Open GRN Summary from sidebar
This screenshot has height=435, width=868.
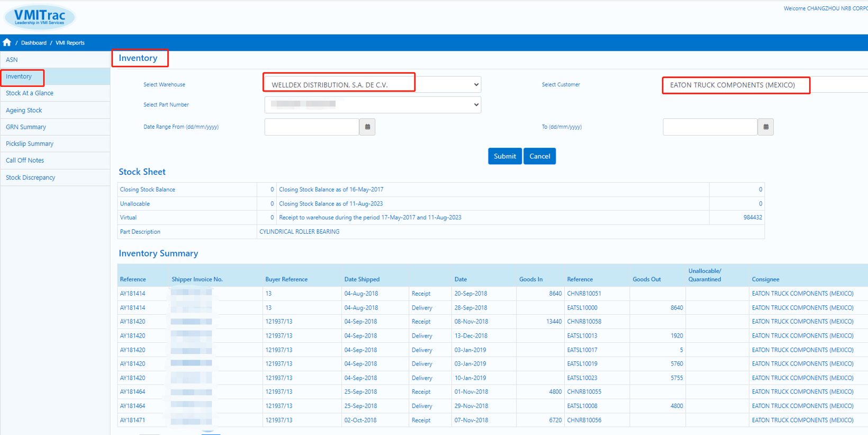(x=26, y=127)
